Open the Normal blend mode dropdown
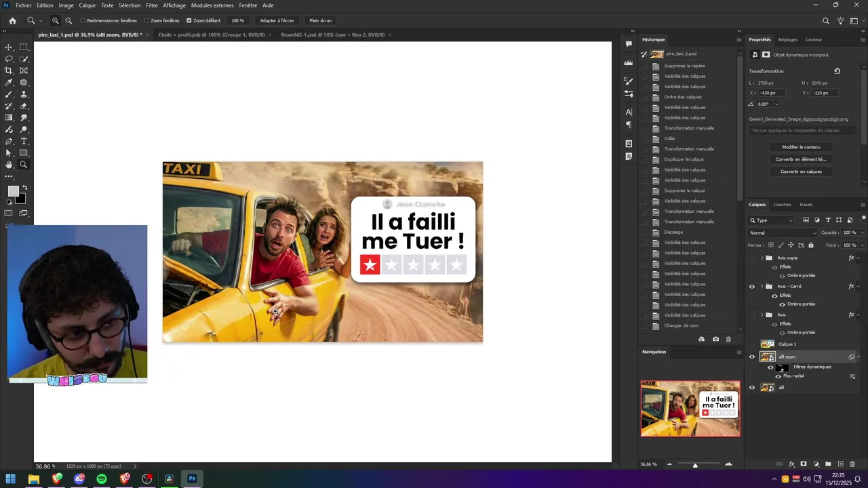This screenshot has width=868, height=488. pos(783,232)
